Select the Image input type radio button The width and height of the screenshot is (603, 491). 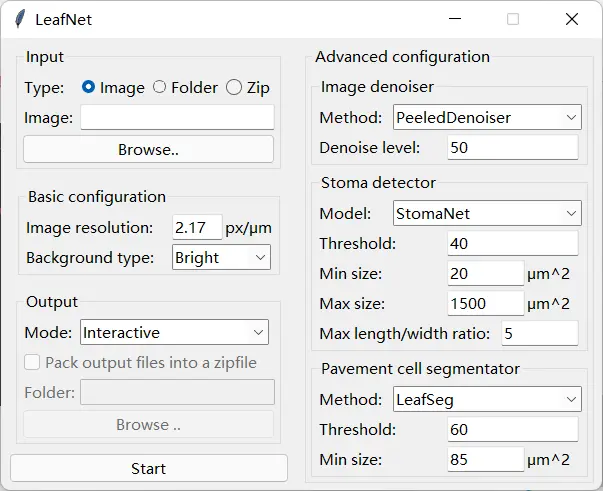(x=88, y=87)
